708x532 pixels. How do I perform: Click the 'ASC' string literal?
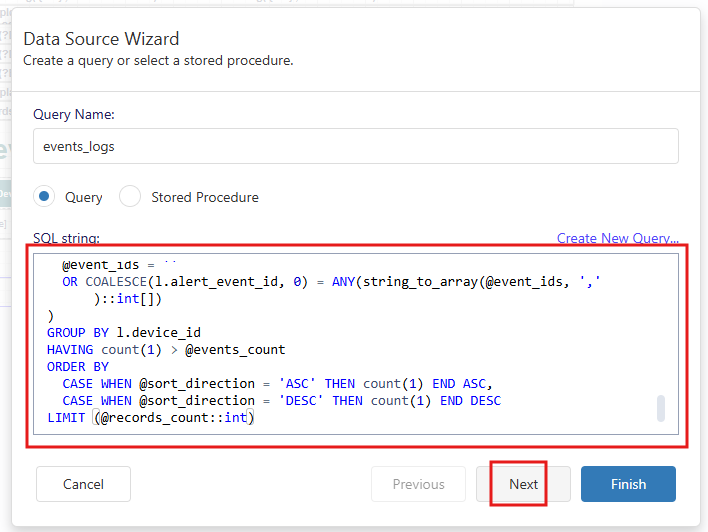pos(297,383)
